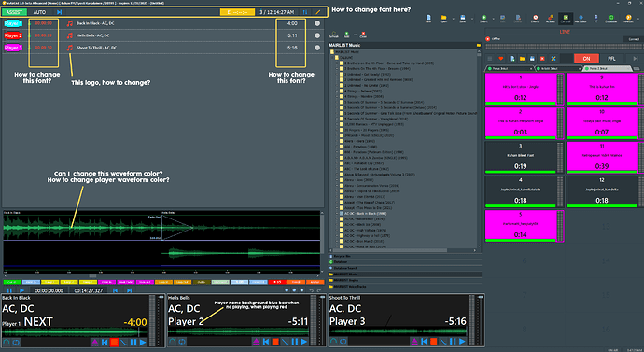Click the mix editor play icon
This screenshot has width=644, height=352.
click(x=21, y=290)
